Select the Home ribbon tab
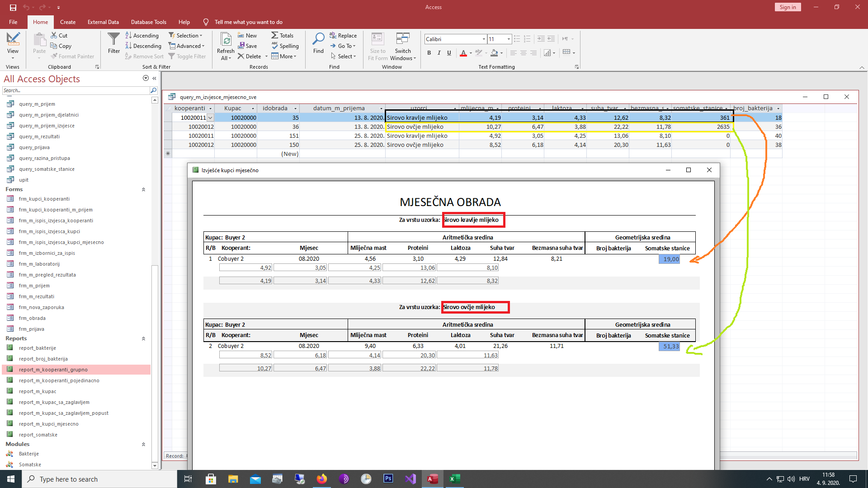Screen dimensions: 868x488 (40, 22)
